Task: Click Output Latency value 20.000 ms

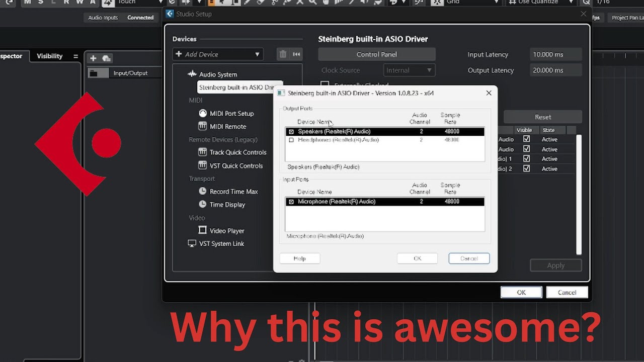Action: (556, 70)
